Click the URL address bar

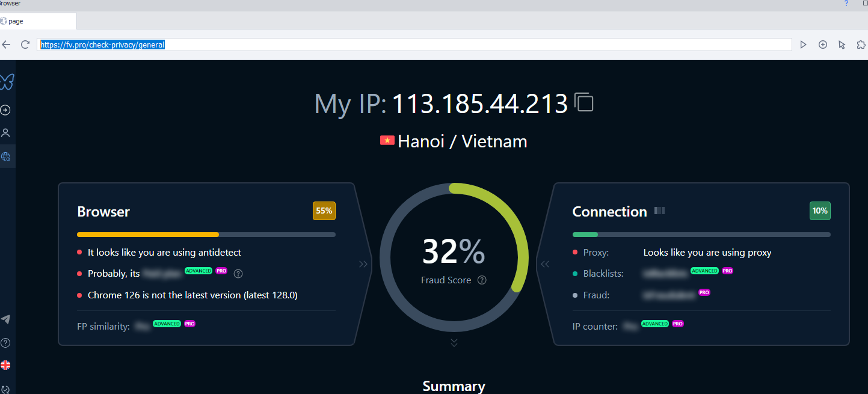tap(414, 45)
